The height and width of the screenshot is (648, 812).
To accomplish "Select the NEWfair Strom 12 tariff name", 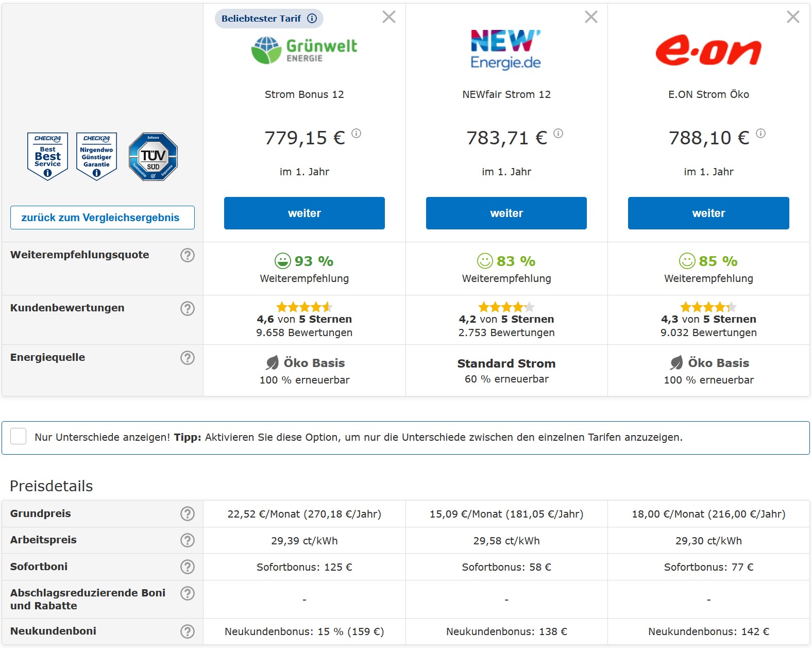I will pyautogui.click(x=506, y=94).
